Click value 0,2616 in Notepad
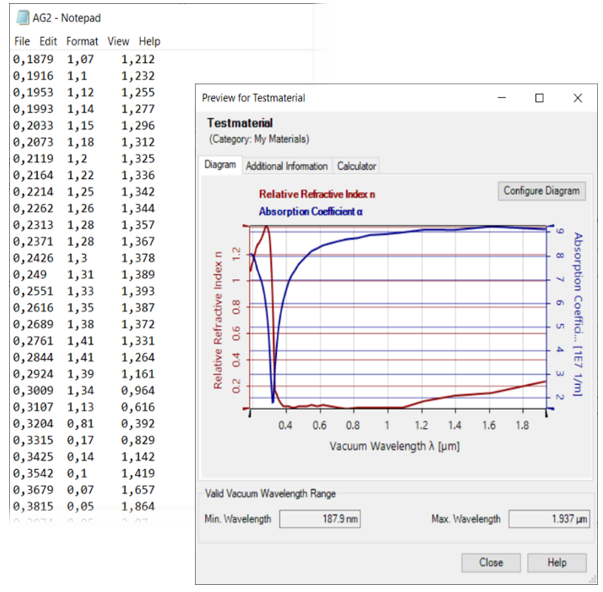603x592 pixels. coord(33,307)
